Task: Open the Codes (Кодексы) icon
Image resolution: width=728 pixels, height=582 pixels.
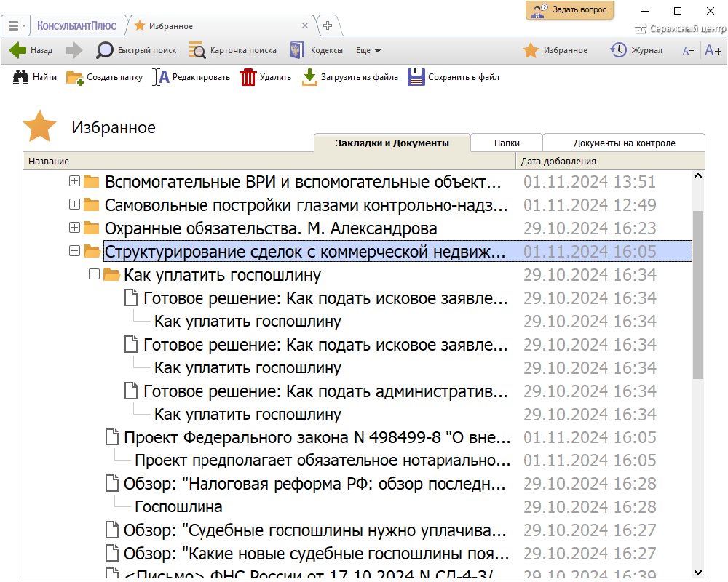Action: click(x=297, y=50)
